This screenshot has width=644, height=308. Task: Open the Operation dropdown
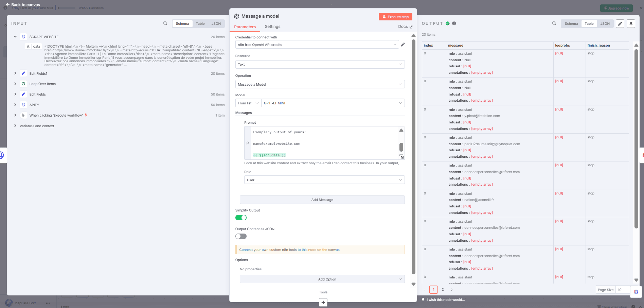coord(320,84)
